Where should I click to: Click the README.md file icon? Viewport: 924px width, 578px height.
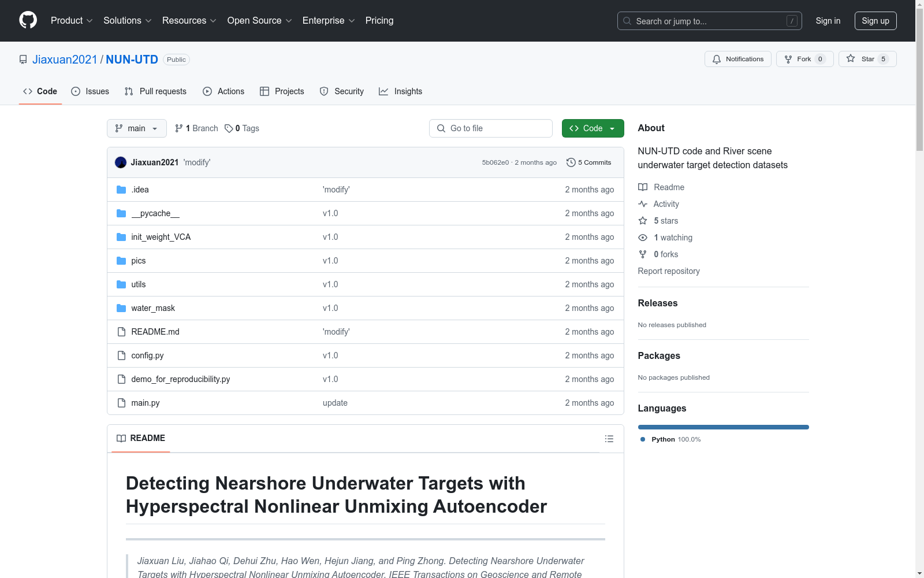point(121,332)
